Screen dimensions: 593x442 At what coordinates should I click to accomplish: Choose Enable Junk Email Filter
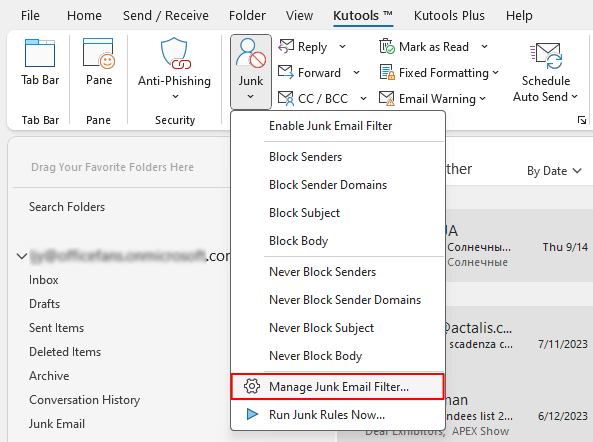pyautogui.click(x=338, y=126)
